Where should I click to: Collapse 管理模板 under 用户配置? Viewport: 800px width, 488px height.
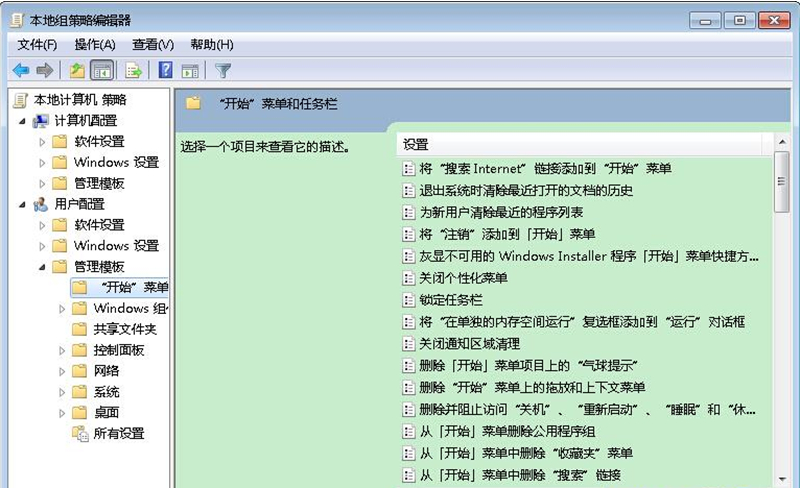pos(42,267)
